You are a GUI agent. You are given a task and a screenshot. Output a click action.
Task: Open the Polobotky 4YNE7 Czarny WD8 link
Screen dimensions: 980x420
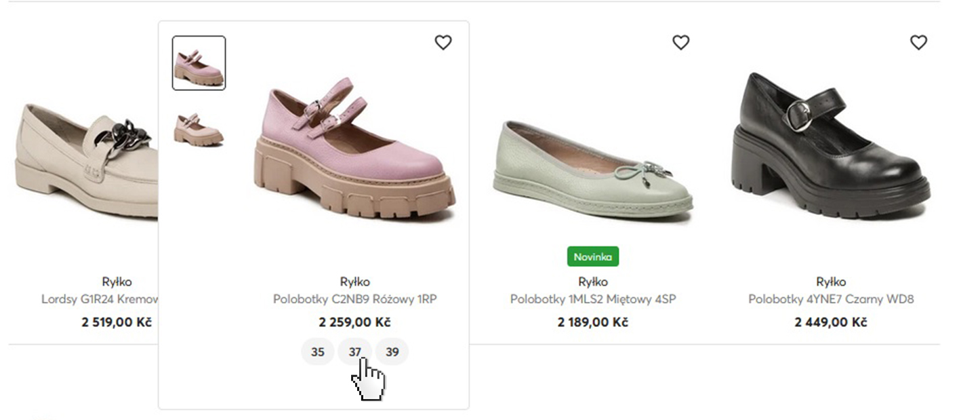click(831, 299)
